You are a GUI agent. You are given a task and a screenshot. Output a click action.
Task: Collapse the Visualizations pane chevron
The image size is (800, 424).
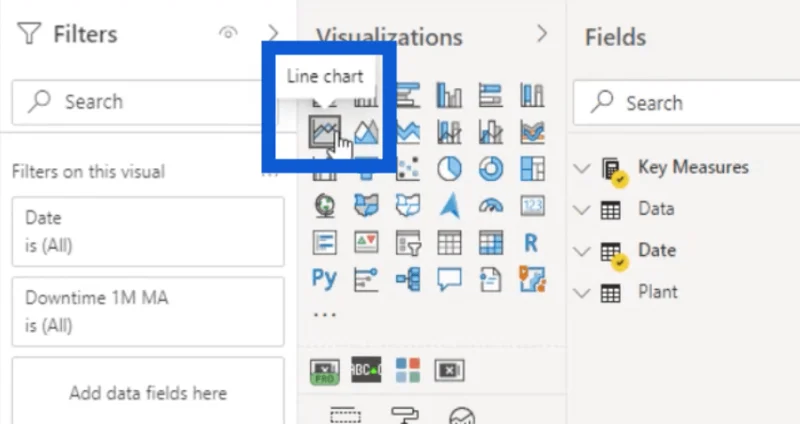click(x=542, y=34)
